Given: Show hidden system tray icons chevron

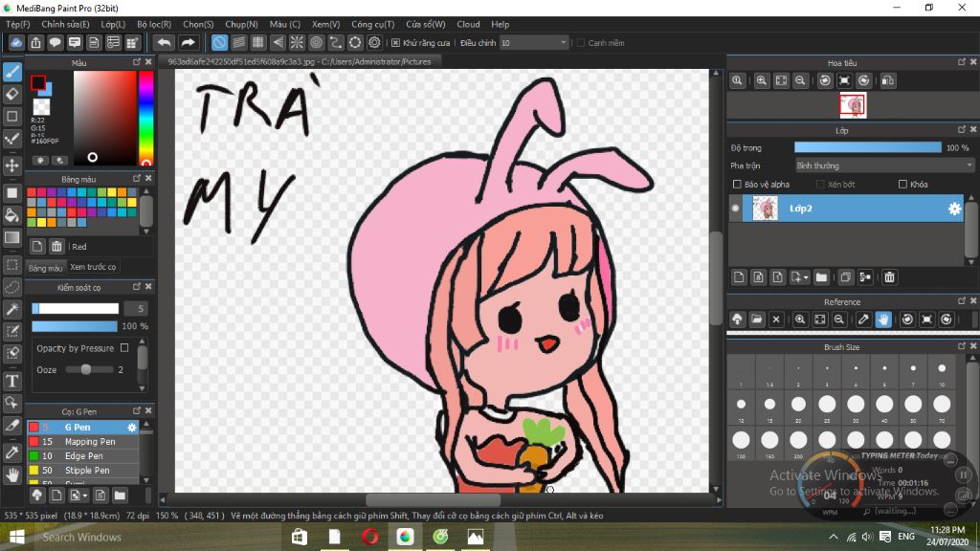Looking at the screenshot, I should click(834, 537).
